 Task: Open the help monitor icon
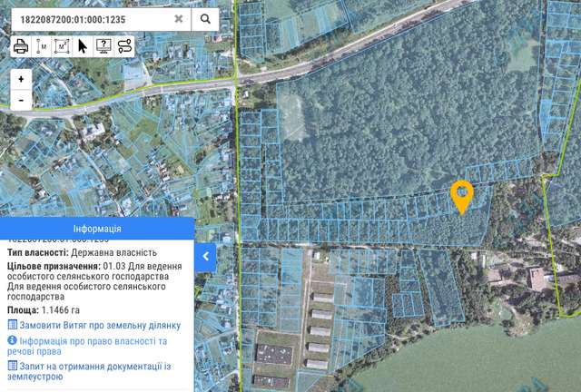click(103, 46)
